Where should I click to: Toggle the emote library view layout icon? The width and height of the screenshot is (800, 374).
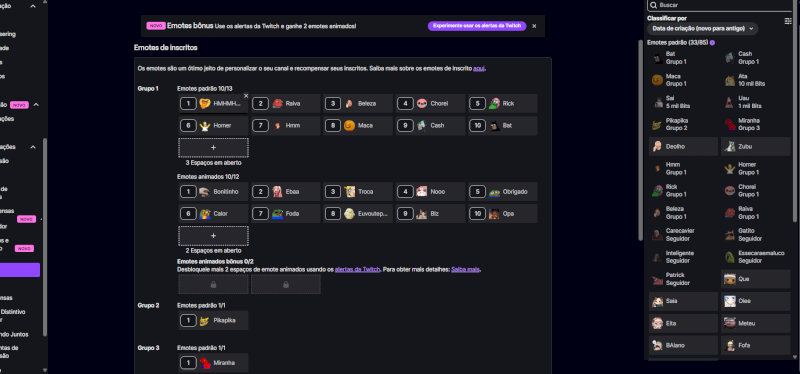[x=788, y=21]
